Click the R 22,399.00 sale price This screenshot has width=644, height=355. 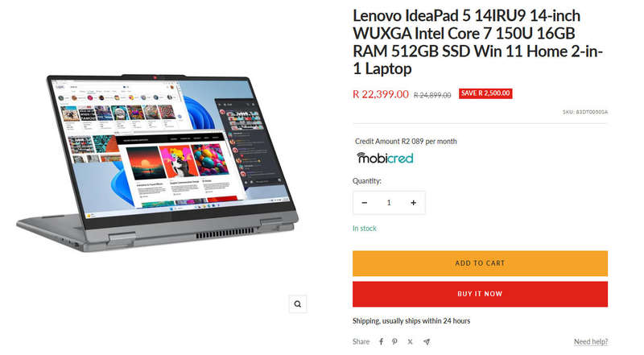click(381, 94)
